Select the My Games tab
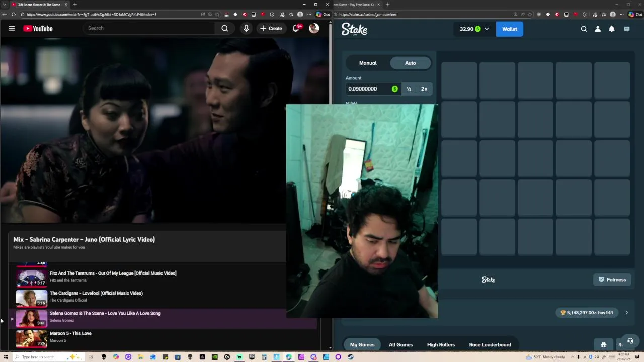This screenshot has height=362, width=644. [x=362, y=345]
